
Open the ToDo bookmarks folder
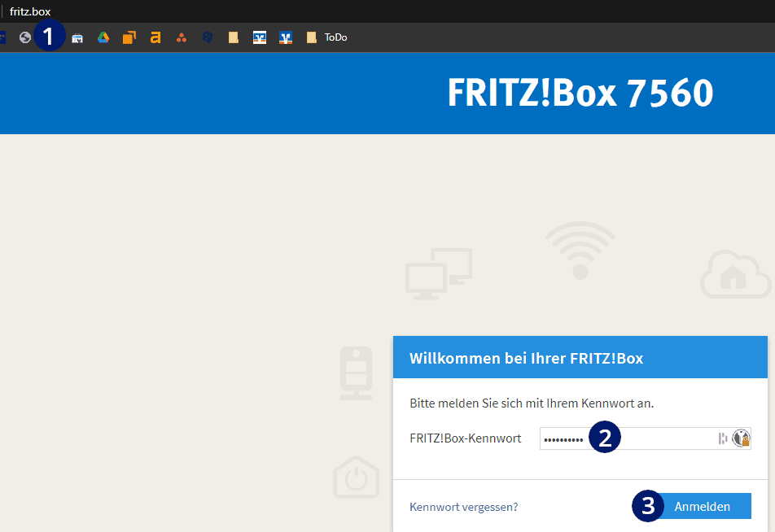pyautogui.click(x=326, y=37)
